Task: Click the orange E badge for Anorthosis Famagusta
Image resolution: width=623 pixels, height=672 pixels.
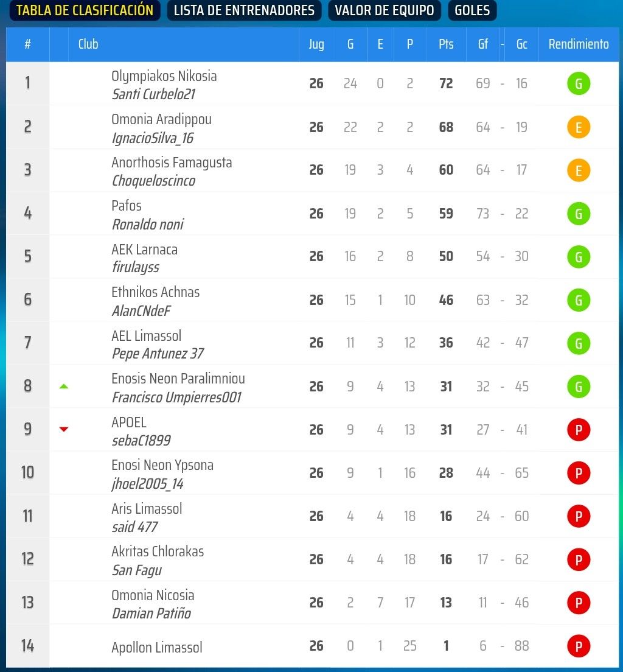Action: [578, 170]
